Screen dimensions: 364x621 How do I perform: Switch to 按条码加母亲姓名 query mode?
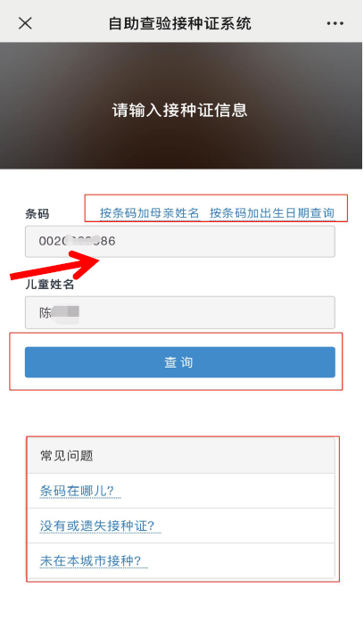[x=149, y=213]
